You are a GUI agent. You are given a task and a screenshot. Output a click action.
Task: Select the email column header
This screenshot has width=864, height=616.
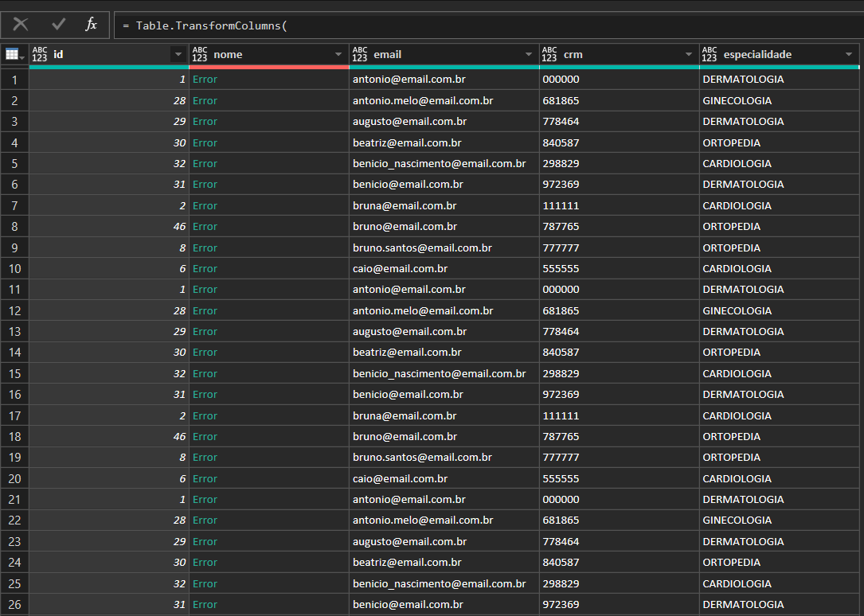pyautogui.click(x=444, y=54)
